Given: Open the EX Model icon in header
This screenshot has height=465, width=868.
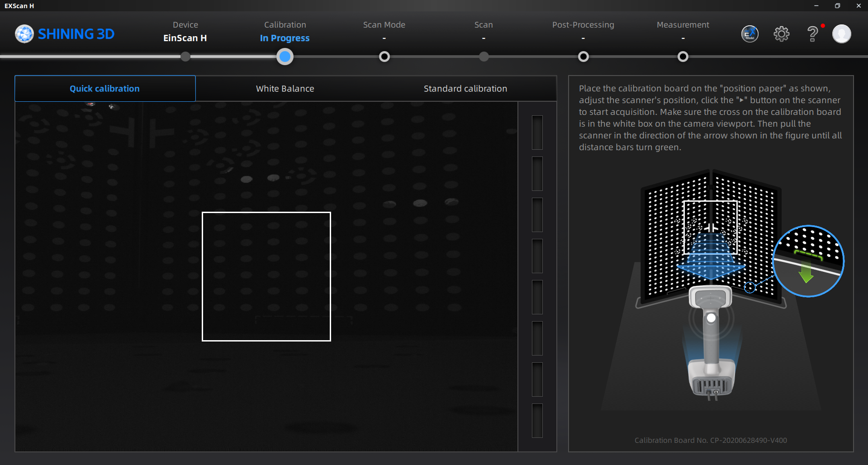Looking at the screenshot, I should coord(749,34).
